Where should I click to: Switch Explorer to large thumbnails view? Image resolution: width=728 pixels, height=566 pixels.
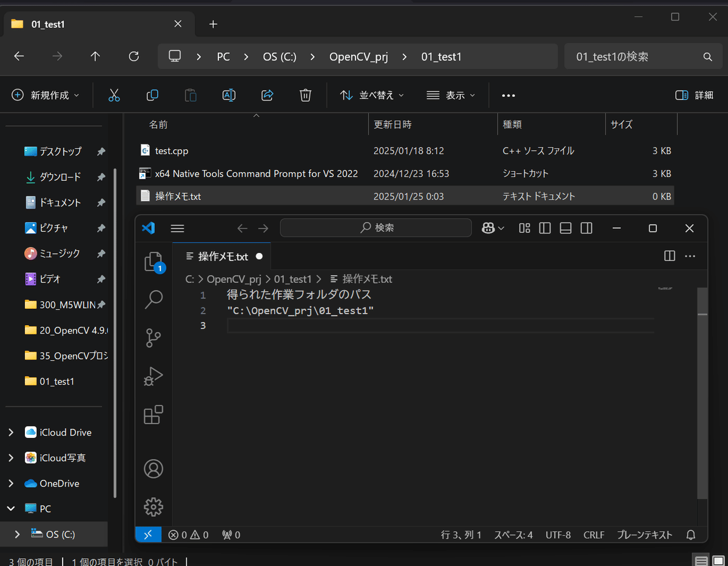718,561
